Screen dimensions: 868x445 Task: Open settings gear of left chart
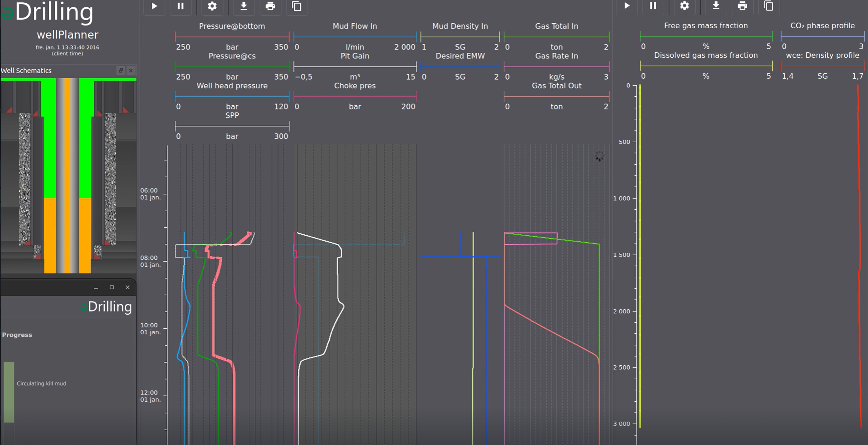212,6
